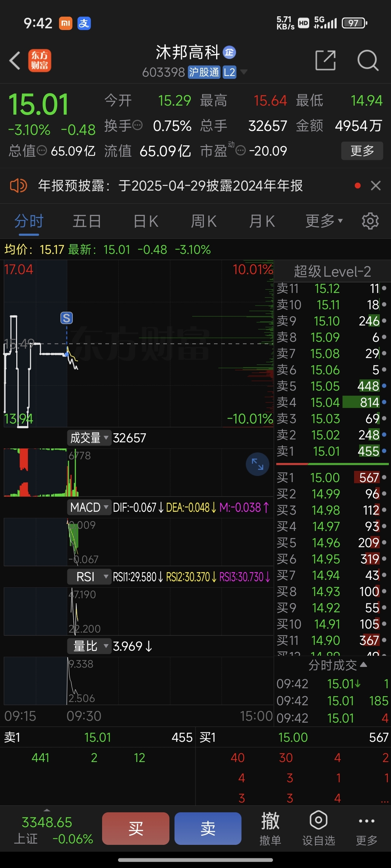Tap 买1 order row 15.00 in Level-2
This screenshot has height=868, width=391.
click(x=332, y=477)
